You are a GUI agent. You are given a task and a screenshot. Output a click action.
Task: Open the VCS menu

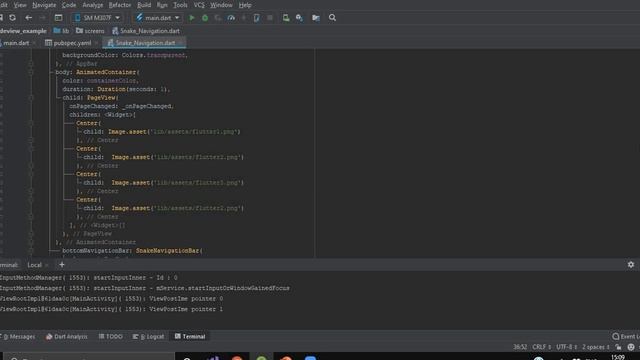(x=199, y=5)
